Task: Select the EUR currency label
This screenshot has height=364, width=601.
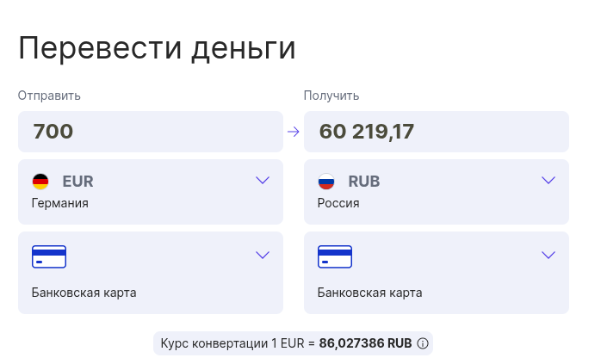Action: tap(77, 182)
